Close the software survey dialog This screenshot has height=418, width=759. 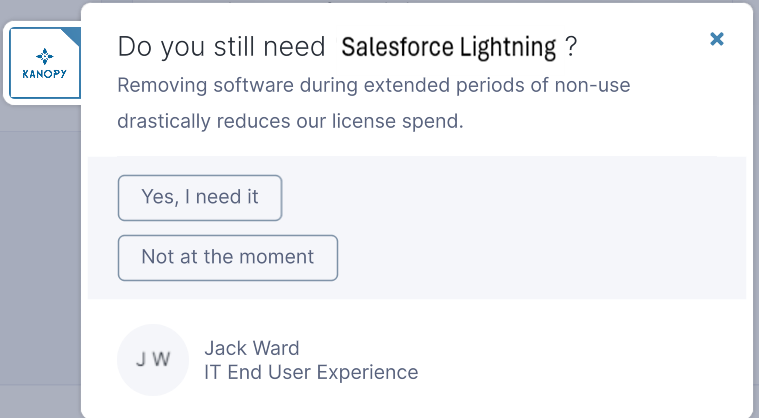coord(716,39)
